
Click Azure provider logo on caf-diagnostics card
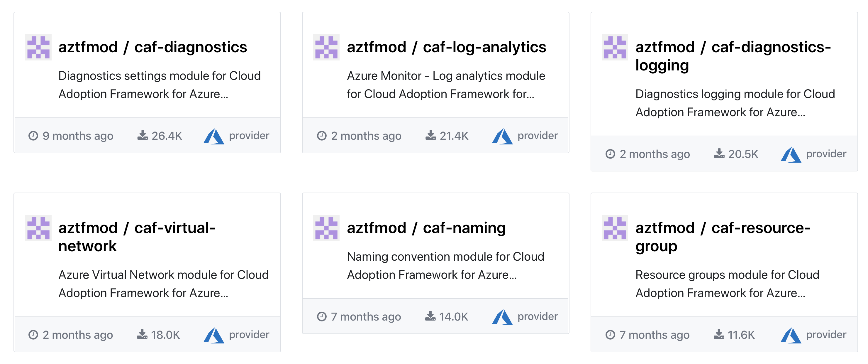[214, 136]
